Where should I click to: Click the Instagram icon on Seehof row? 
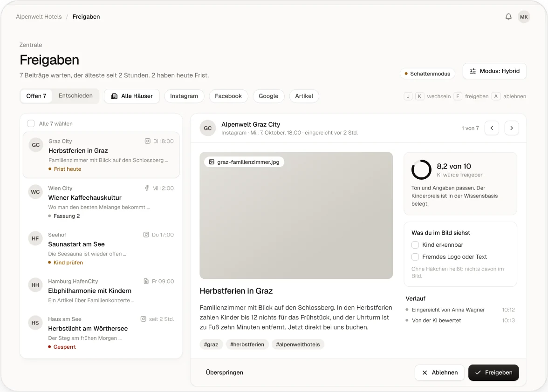[146, 235]
